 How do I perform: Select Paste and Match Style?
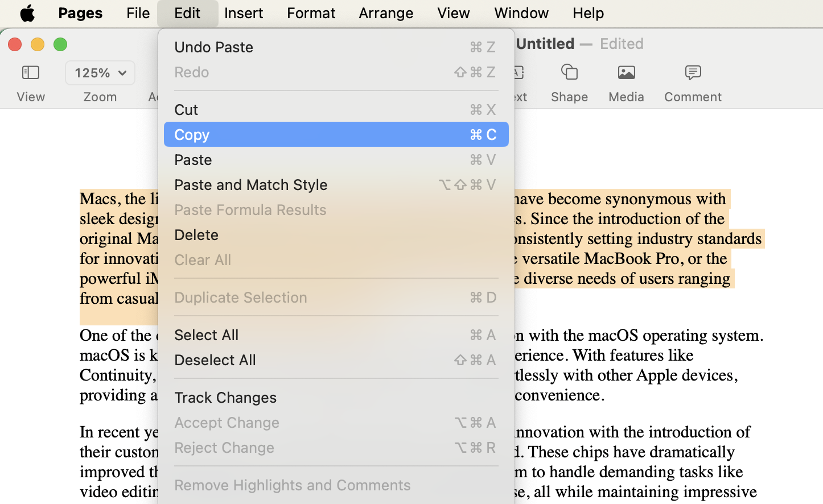[x=336, y=185]
